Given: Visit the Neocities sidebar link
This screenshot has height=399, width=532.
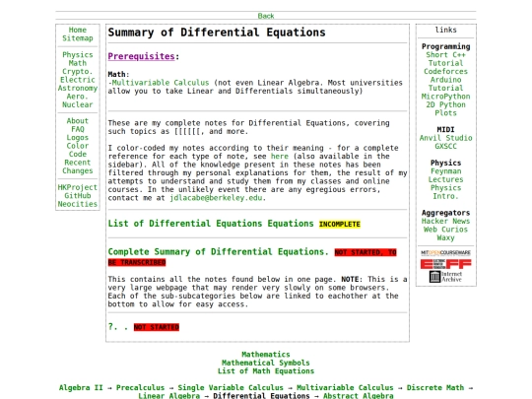Looking at the screenshot, I should 78,204.
